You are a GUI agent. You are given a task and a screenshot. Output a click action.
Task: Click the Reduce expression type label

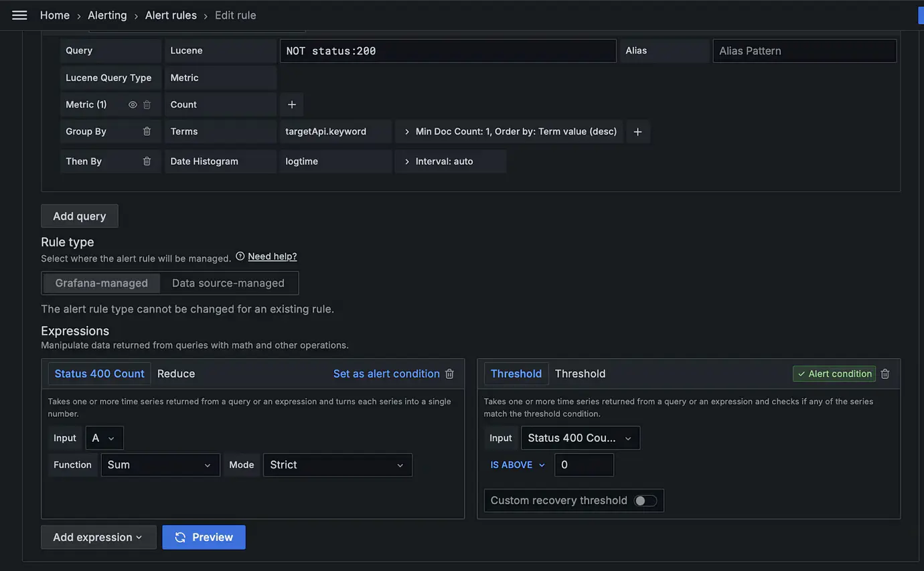[176, 374]
